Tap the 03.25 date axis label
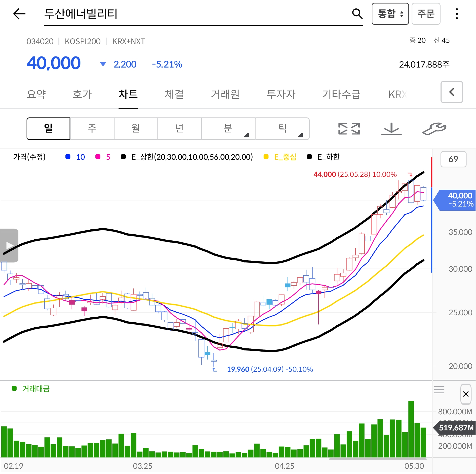 142,466
